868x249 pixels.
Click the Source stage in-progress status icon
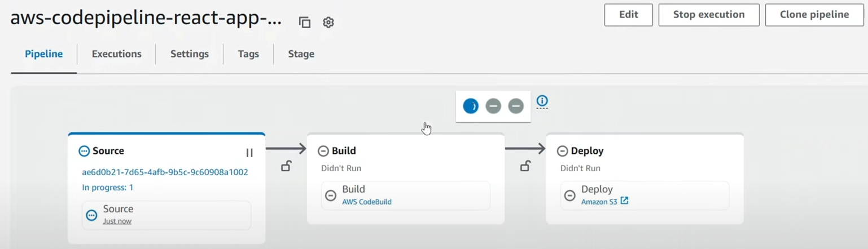[84, 151]
